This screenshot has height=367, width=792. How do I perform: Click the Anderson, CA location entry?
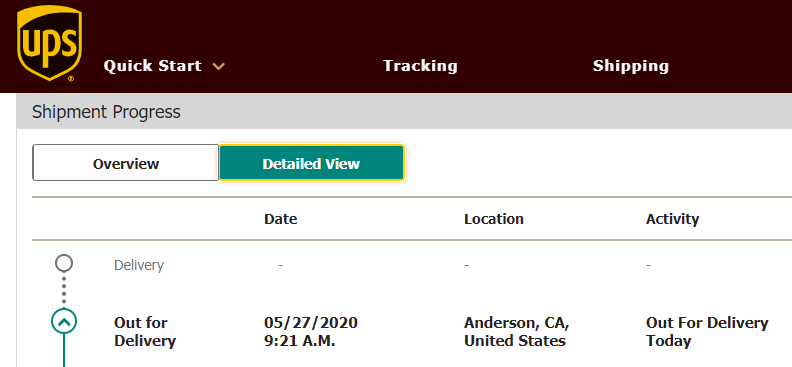[x=517, y=331]
